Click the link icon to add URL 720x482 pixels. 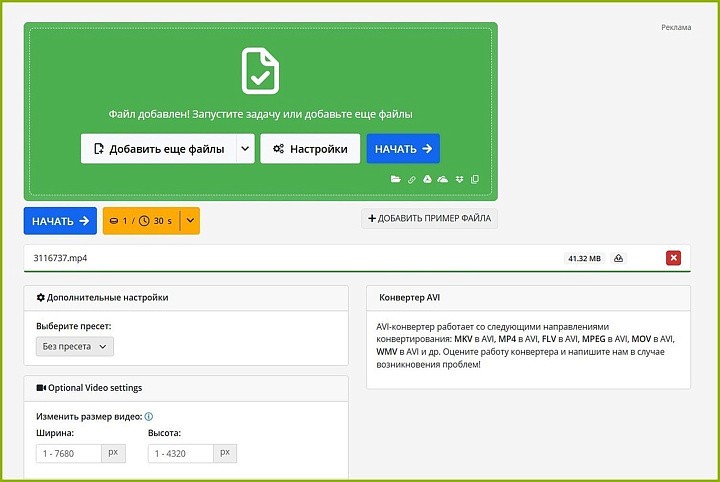tap(411, 179)
